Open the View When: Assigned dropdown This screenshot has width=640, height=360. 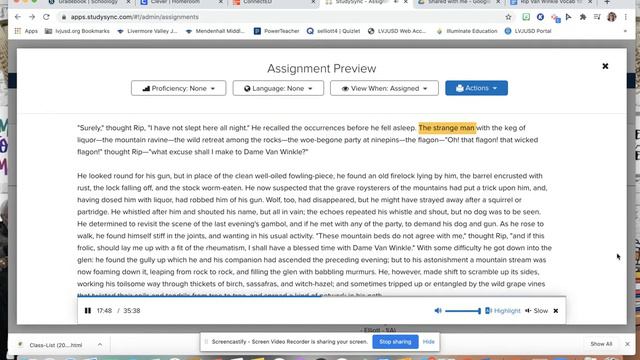tap(384, 88)
